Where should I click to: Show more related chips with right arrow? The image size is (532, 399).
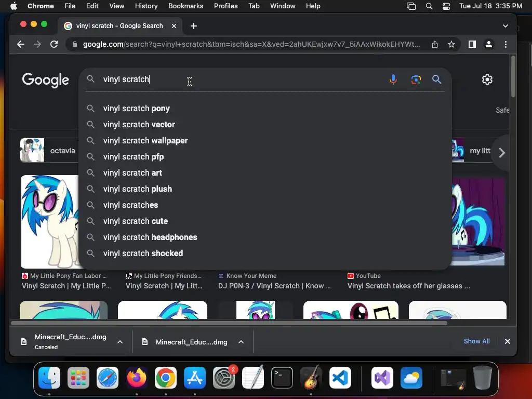tap(502, 153)
